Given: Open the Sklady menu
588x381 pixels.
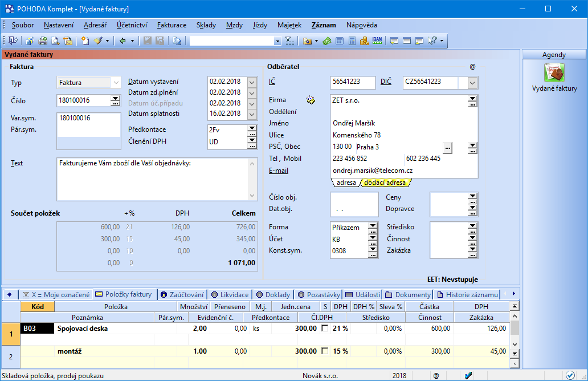Looking at the screenshot, I should (x=206, y=25).
